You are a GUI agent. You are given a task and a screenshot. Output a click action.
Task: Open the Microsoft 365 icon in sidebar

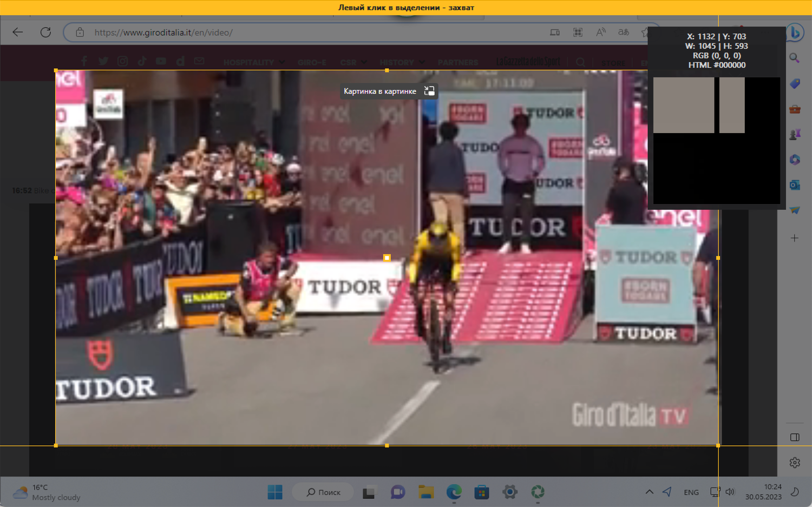[x=795, y=160]
